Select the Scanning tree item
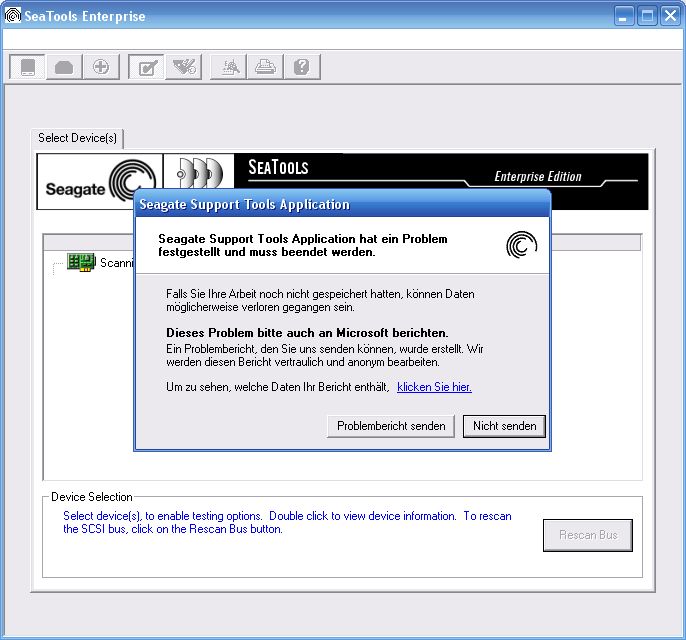This screenshot has height=640, width=686. coord(116,263)
